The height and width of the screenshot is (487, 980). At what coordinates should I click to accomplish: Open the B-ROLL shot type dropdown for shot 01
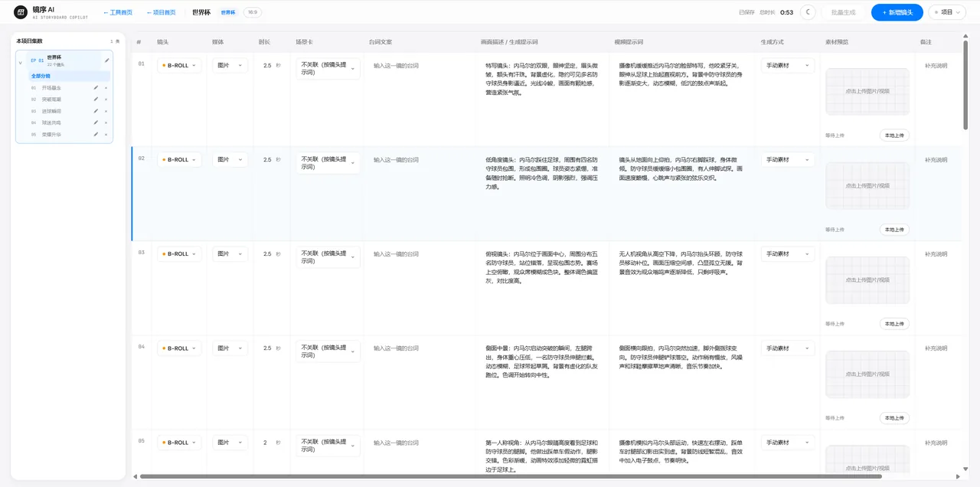179,66
